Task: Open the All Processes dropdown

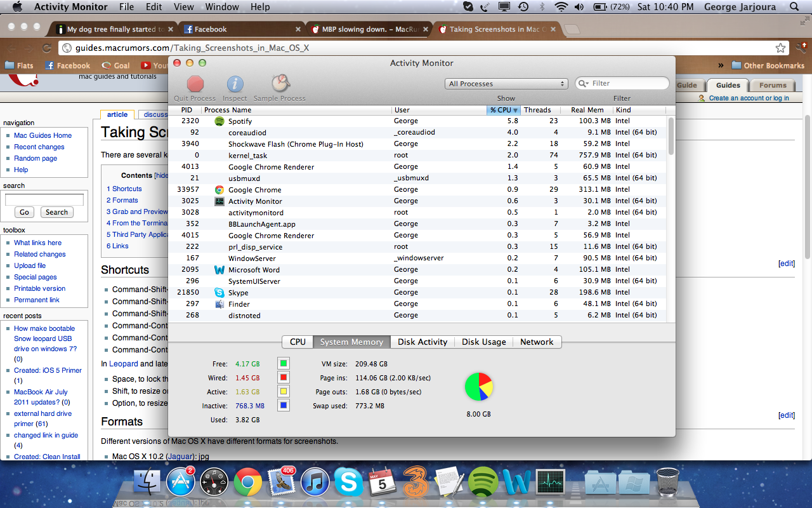Action: click(x=506, y=84)
